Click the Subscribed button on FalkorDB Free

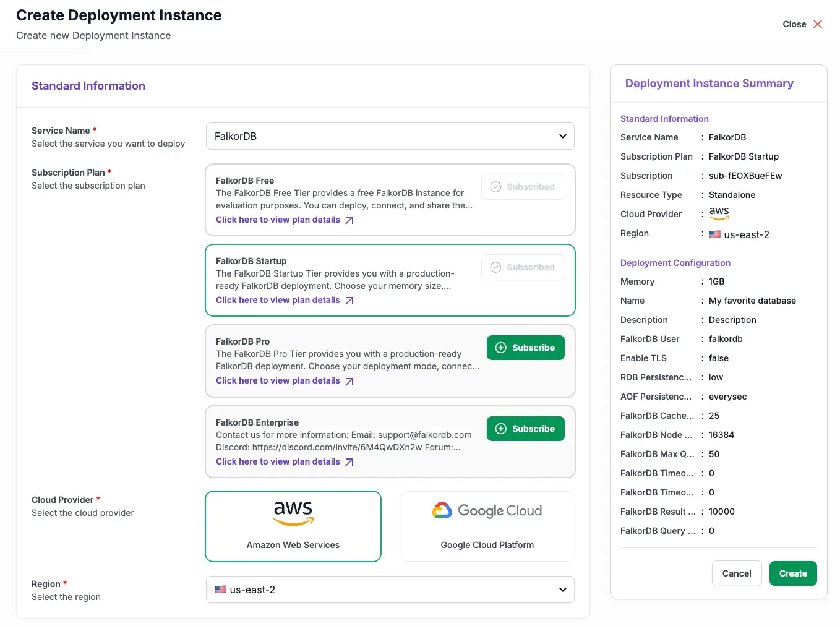point(523,187)
